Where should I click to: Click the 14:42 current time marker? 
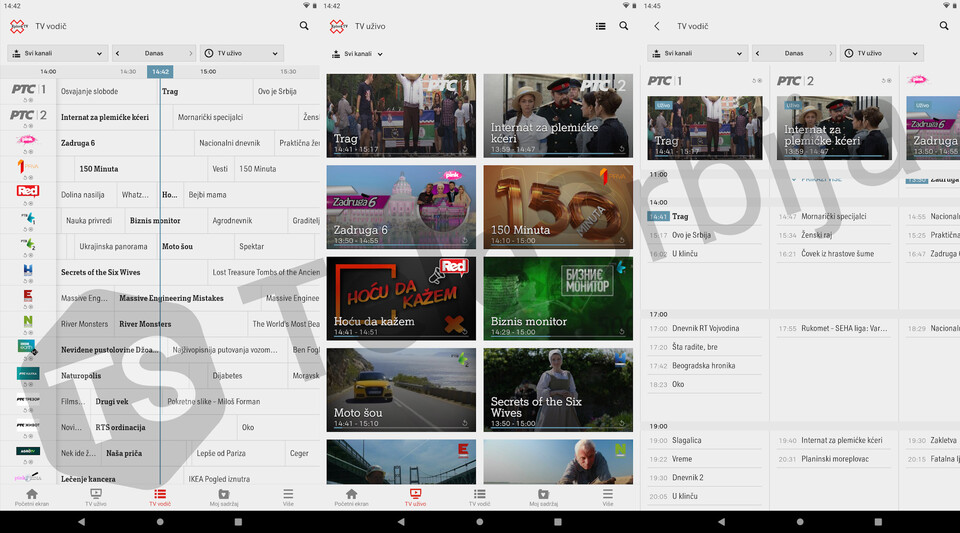click(x=160, y=72)
